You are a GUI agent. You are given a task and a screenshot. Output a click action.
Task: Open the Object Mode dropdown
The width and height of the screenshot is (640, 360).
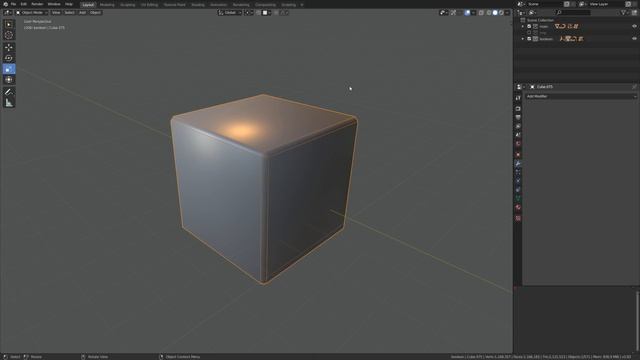click(32, 13)
